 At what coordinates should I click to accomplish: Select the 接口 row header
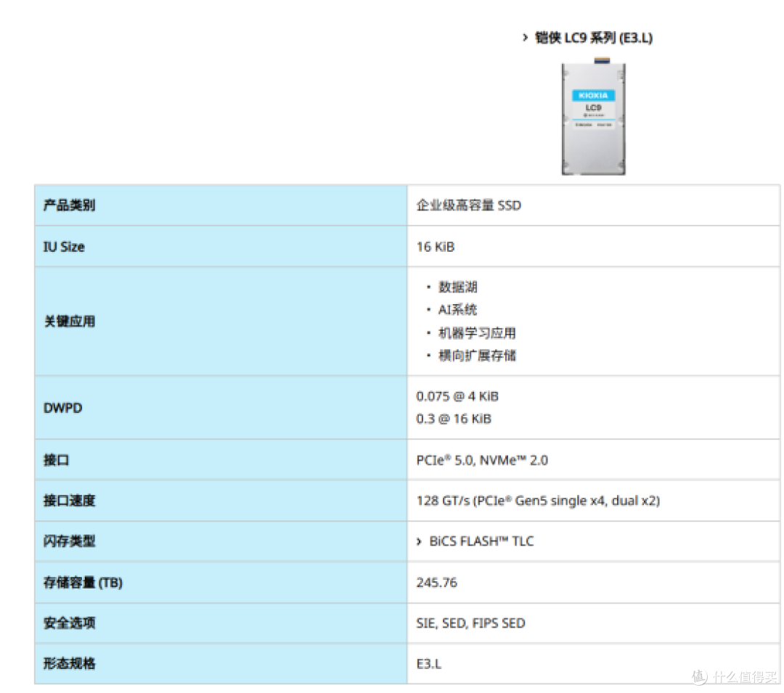click(221, 460)
